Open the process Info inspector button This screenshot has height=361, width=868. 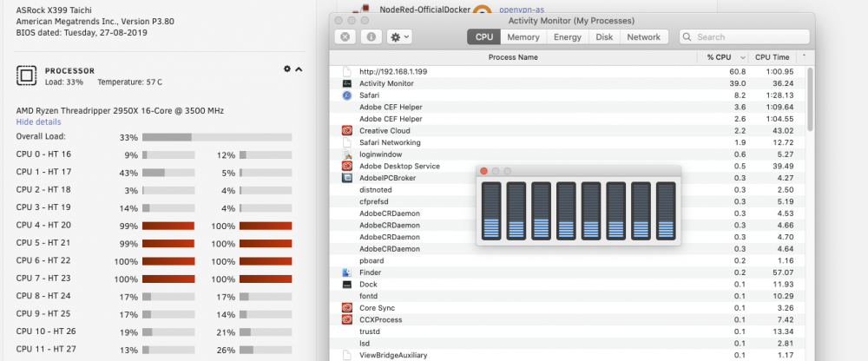click(x=371, y=37)
